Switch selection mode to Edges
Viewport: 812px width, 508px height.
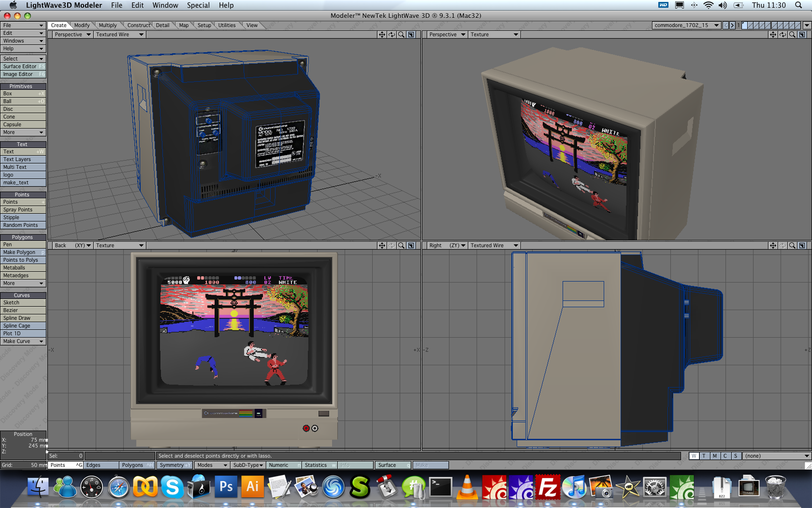[x=101, y=465]
